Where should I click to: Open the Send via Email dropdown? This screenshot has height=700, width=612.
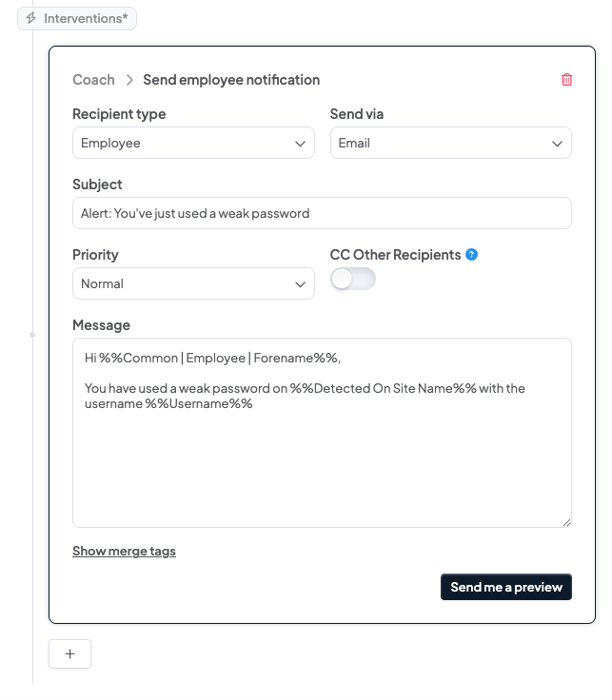[451, 143]
